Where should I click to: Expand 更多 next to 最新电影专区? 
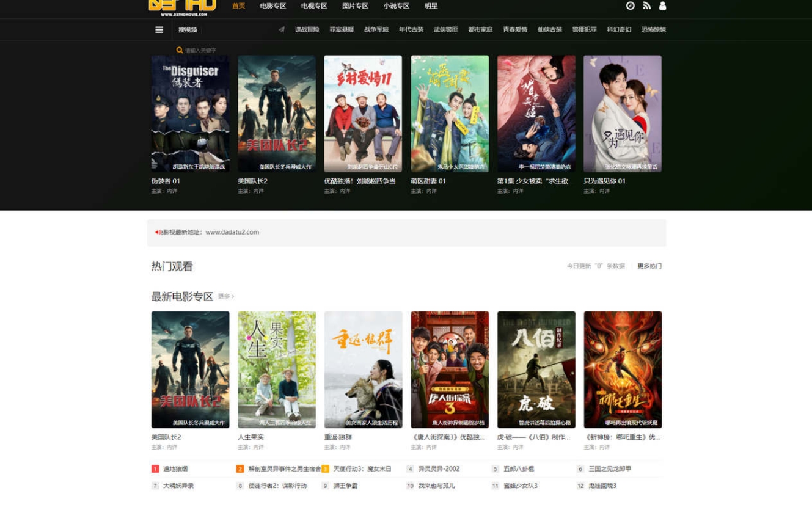point(226,296)
